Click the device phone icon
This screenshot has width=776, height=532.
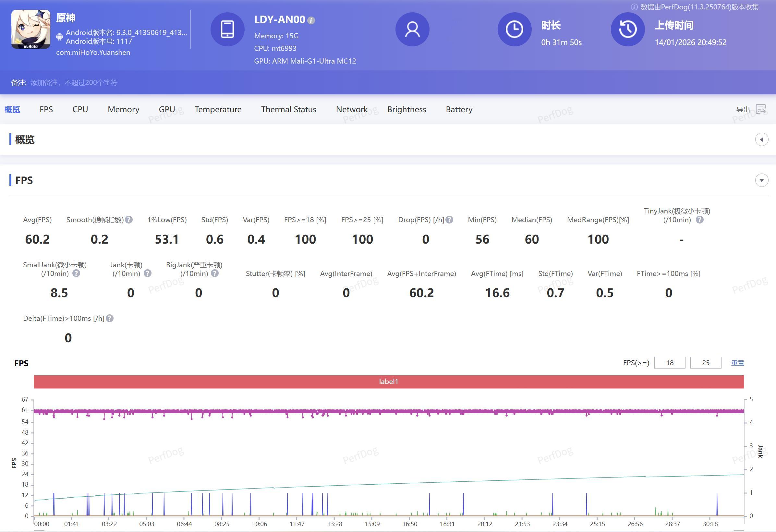point(227,30)
